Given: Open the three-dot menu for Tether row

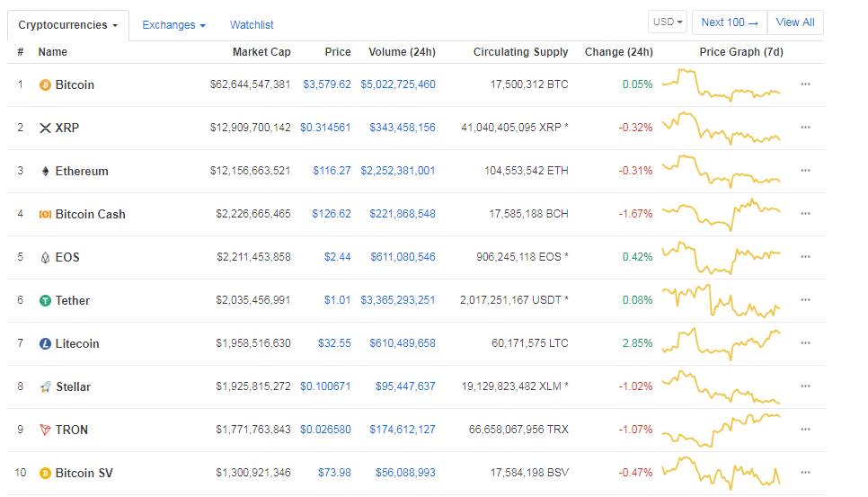Looking at the screenshot, I should pyautogui.click(x=805, y=300).
